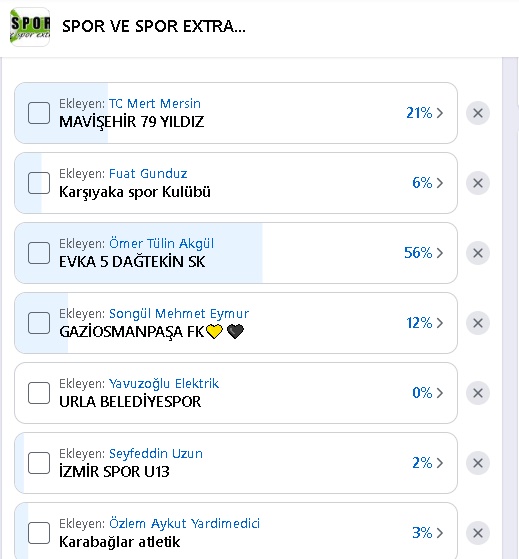Remove the GAZİOSMANPAŞA FK option
519x559 pixels.
(x=478, y=323)
